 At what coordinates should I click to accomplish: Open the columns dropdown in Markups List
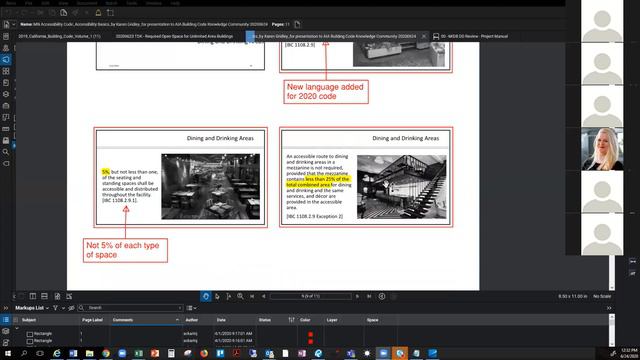coord(191,308)
